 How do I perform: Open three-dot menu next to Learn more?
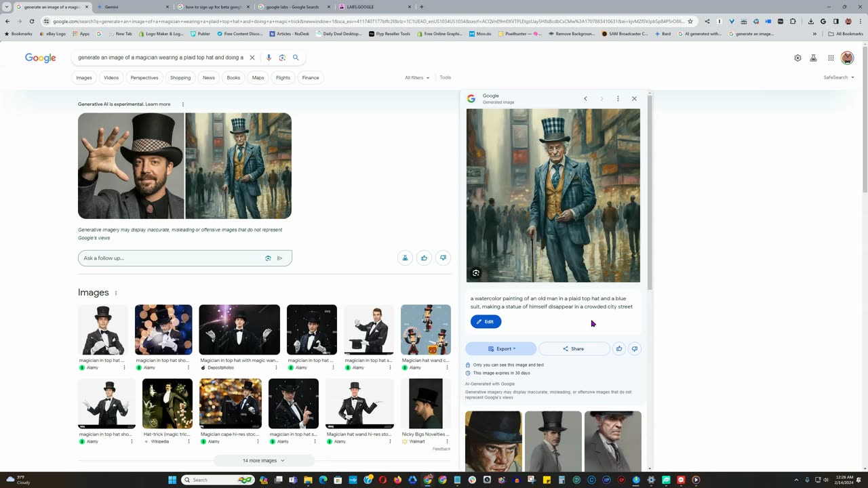coord(182,104)
